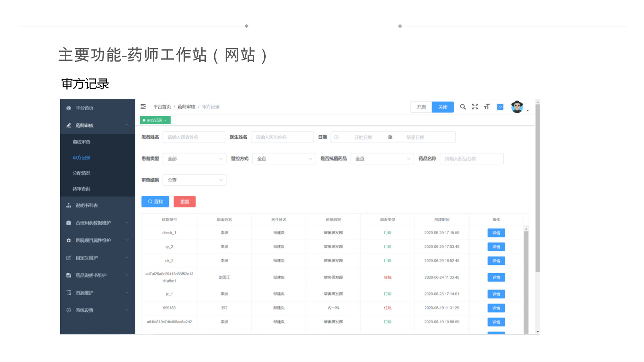The width and height of the screenshot is (644, 362).
Task: Open 详情 for the check_1 row
Action: (x=496, y=233)
